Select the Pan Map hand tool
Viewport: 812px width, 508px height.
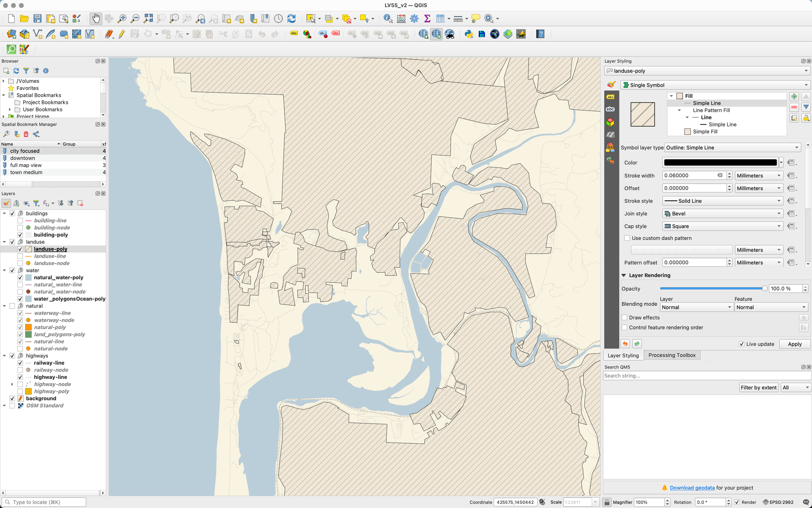click(96, 18)
